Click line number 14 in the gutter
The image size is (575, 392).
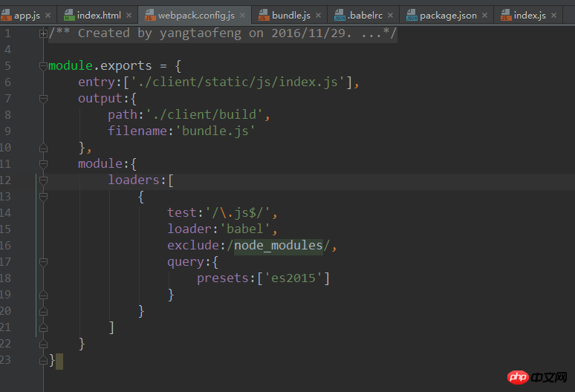click(x=7, y=212)
